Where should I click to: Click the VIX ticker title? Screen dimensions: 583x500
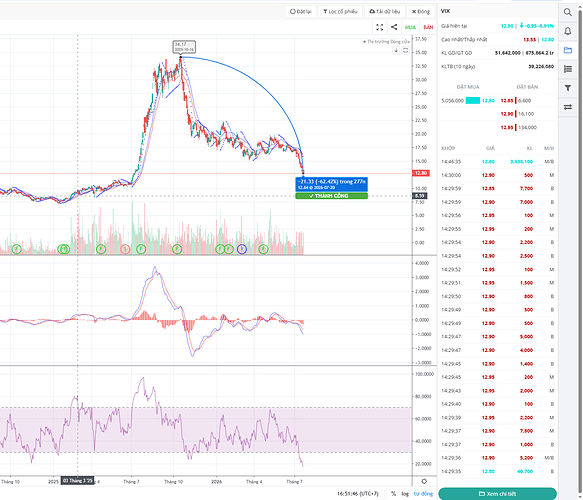click(445, 11)
